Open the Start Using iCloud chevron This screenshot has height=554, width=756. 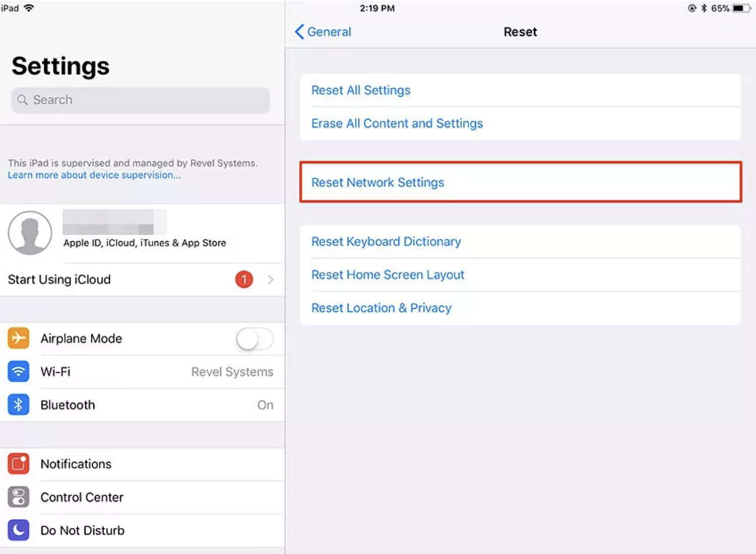pos(271,280)
